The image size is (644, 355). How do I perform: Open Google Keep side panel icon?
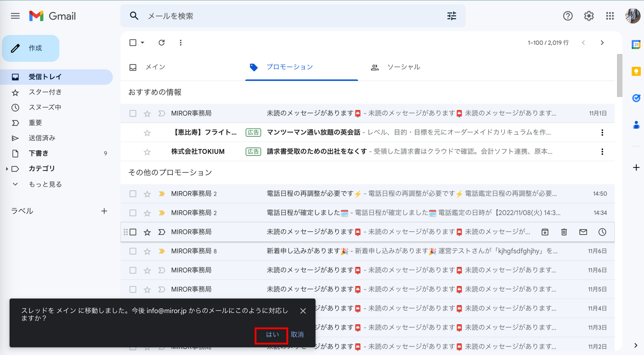636,71
